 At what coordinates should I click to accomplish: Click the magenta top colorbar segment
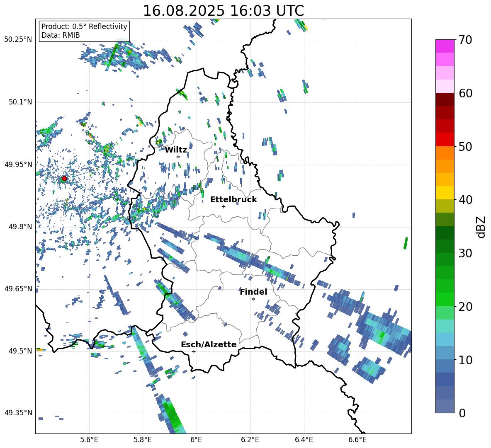(x=445, y=46)
